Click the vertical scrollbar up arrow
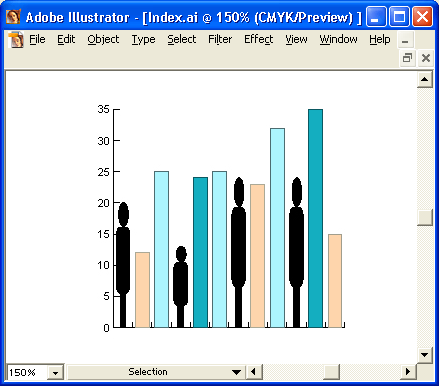Image resolution: width=439 pixels, height=386 pixels. click(425, 80)
